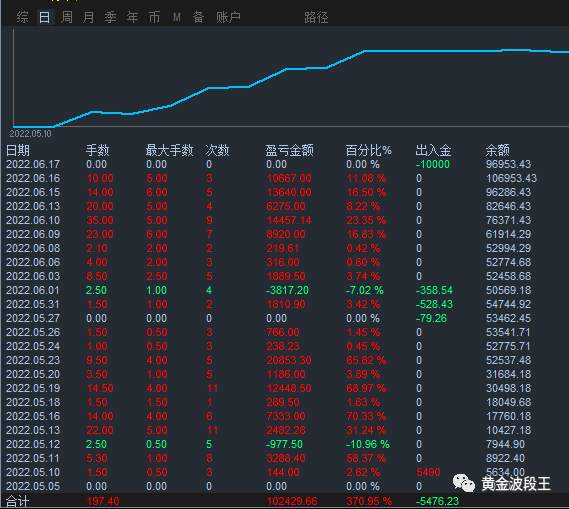Click the 路径 path label
569x509 pixels.
click(316, 17)
